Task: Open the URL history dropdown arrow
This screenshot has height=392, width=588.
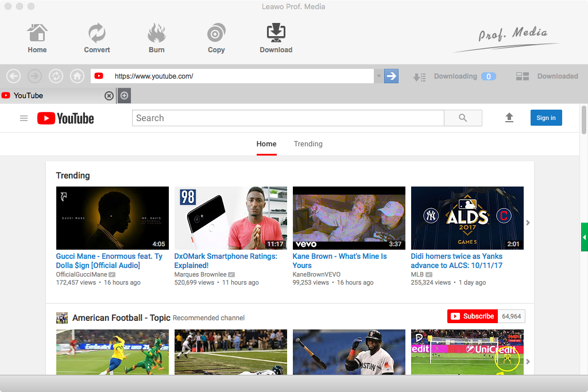Action: point(378,76)
